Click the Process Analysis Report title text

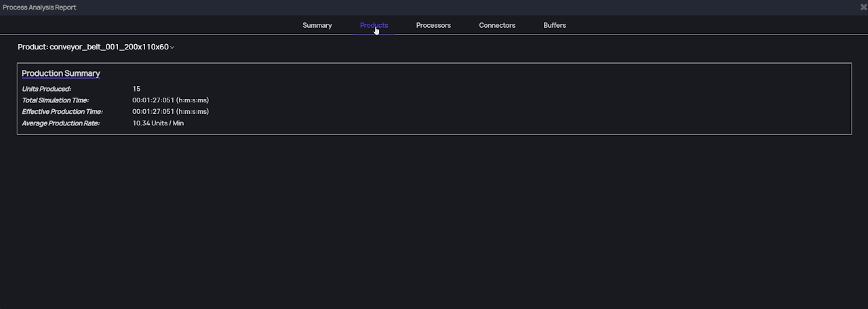coord(39,7)
